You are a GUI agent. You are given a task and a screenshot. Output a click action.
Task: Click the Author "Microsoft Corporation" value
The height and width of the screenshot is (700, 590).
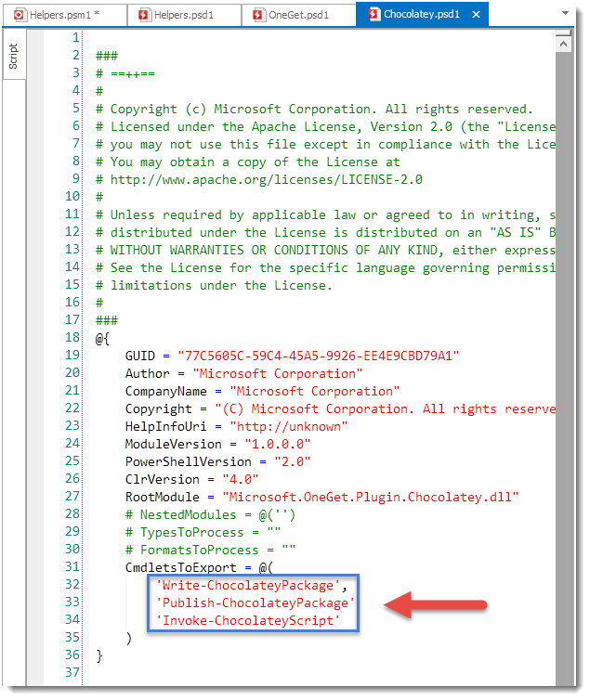(x=278, y=373)
